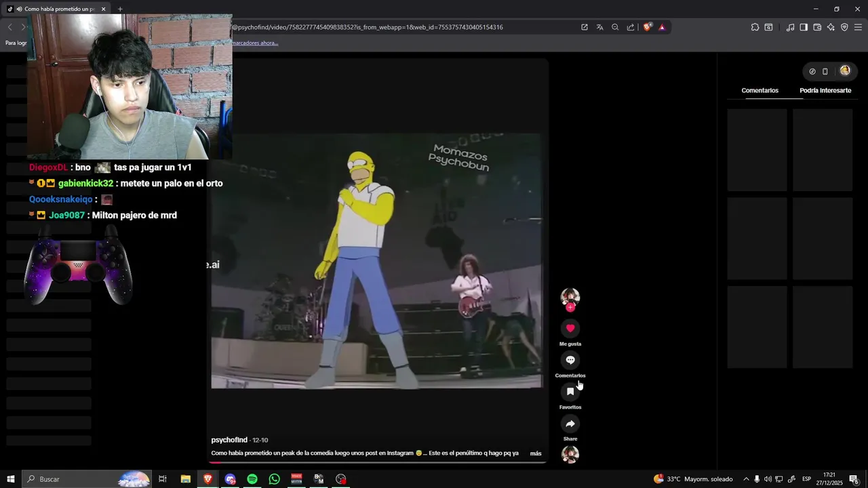
Task: Open the network tray icon
Action: click(x=779, y=479)
